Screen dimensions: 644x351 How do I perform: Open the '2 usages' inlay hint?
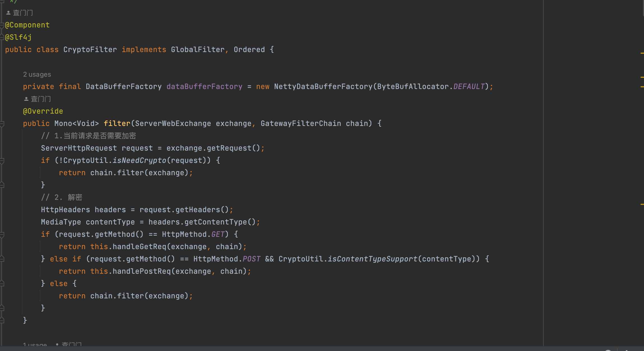click(x=37, y=74)
